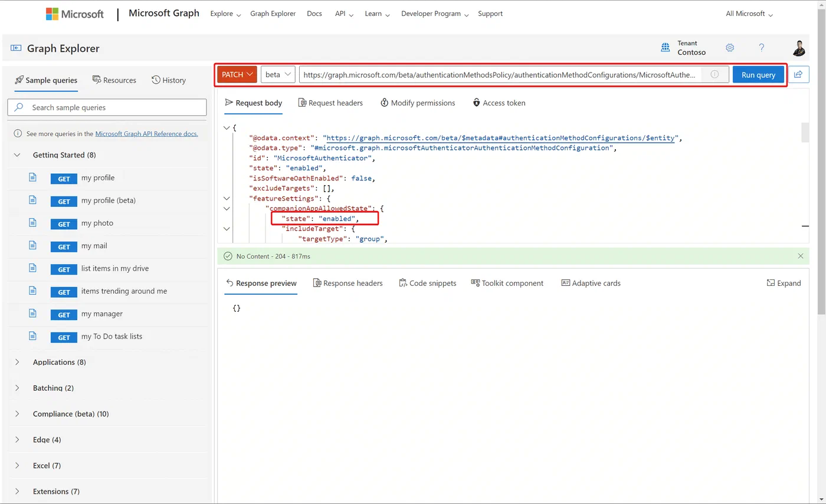The image size is (826, 504).
Task: Collapse the featureSettings JSON node
Action: (x=226, y=199)
